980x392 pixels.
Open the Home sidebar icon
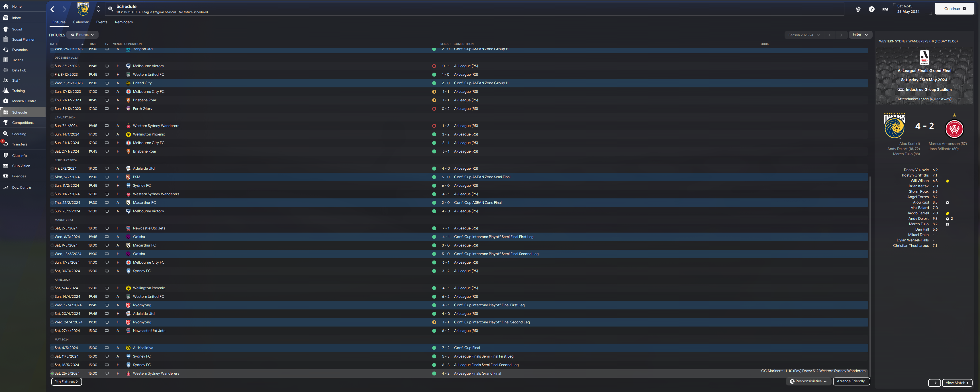[x=6, y=7]
